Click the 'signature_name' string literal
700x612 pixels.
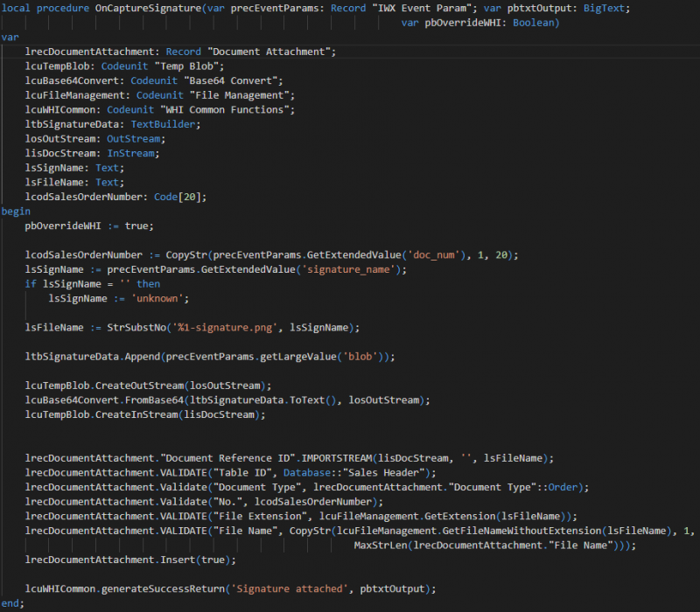pos(348,269)
